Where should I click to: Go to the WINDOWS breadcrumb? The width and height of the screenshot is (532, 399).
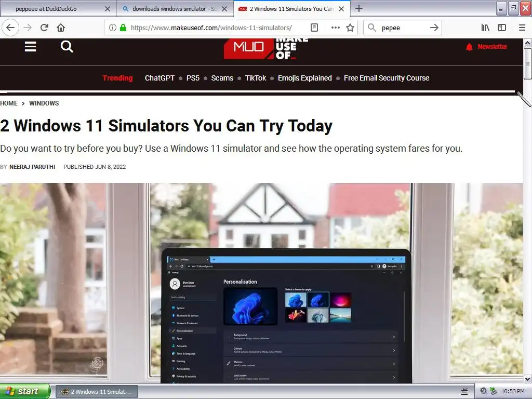click(44, 103)
